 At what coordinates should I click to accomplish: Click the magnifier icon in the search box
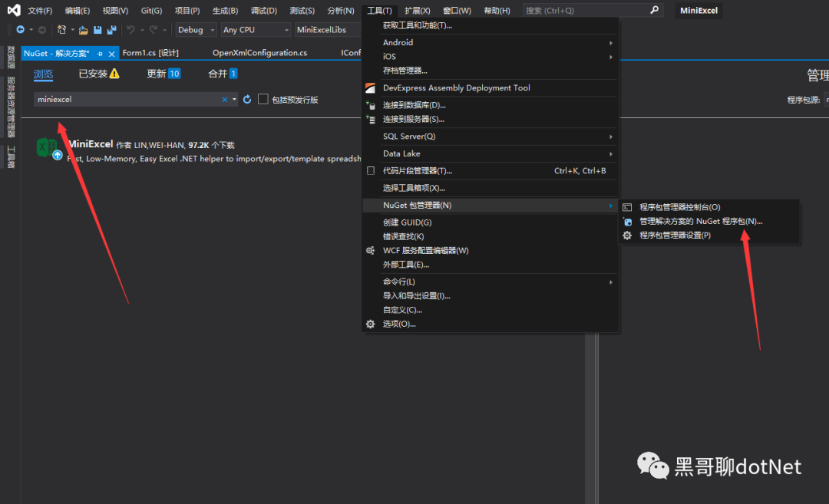coord(654,10)
